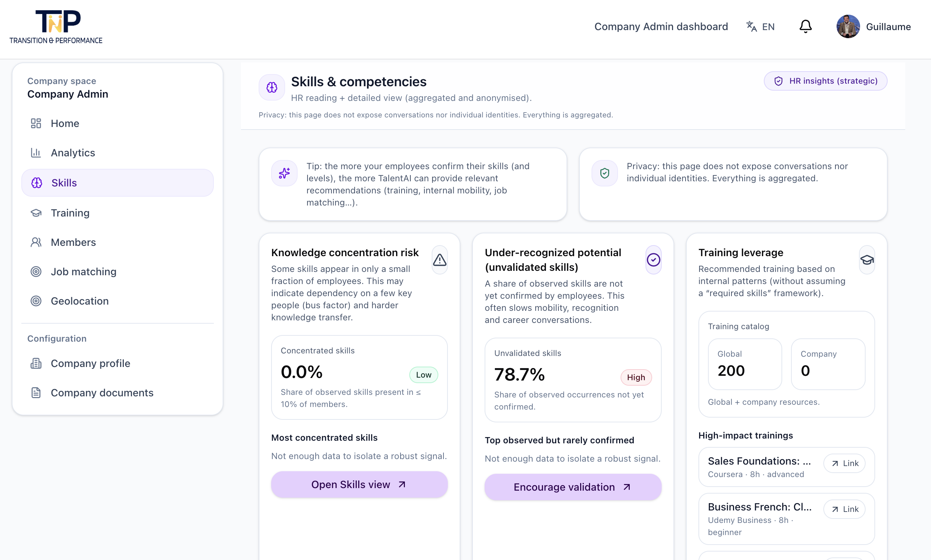Click the warning triangle risk icon
931x560 pixels.
[440, 260]
